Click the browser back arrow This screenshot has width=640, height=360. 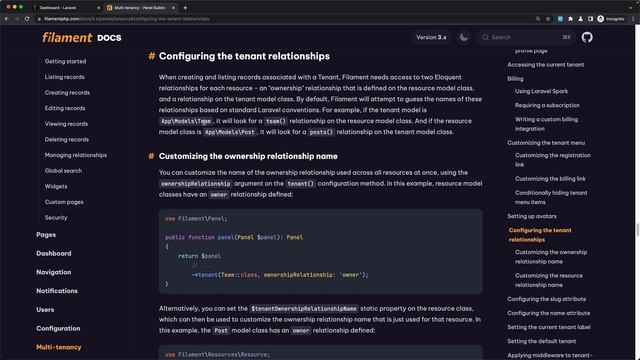click(x=7, y=19)
